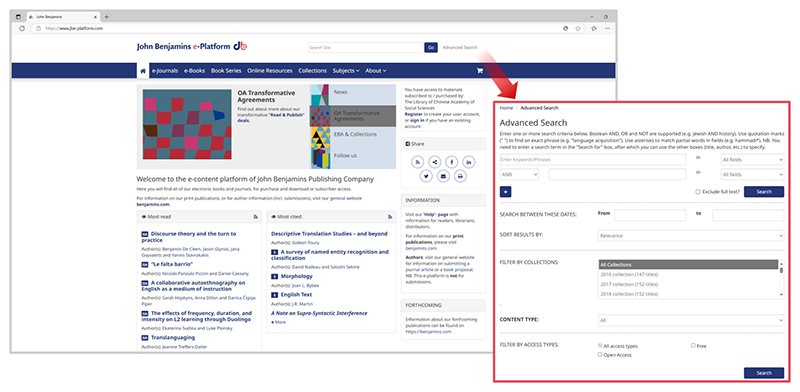Share via the LinkedIn icon
The height and width of the screenshot is (392, 800).
(468, 162)
